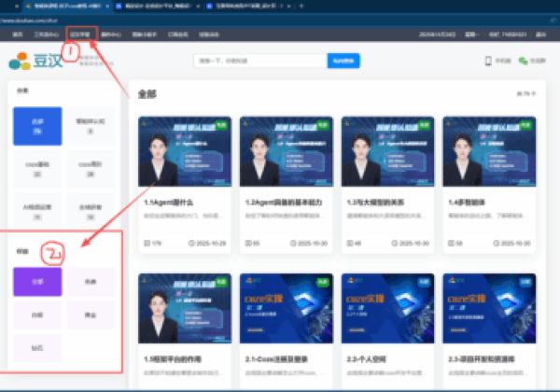This screenshot has width=560, height=392.
Task: Open the 豆汉 logo home link
Action: [x=35, y=61]
